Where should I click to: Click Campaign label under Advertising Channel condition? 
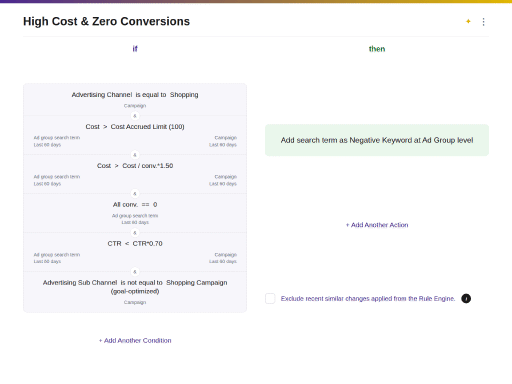tap(135, 106)
